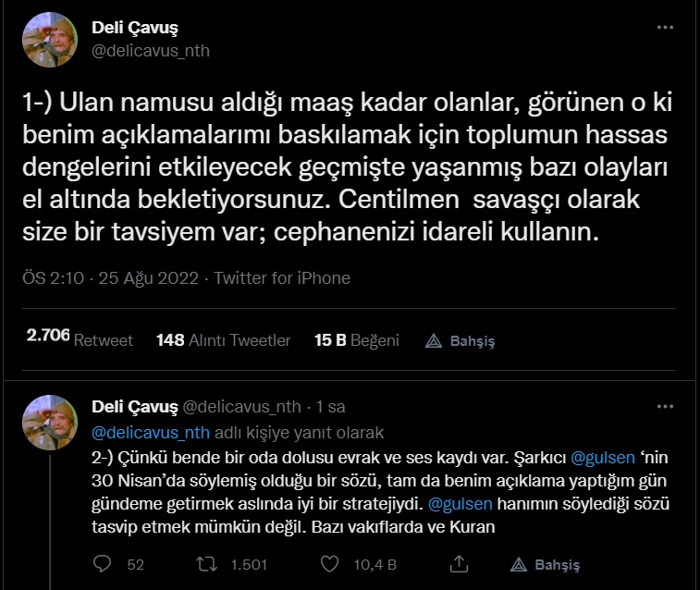Viewport: 700px width, 590px height.
Task: Open the second @gulsen mention before hanımın
Action: tap(461, 504)
